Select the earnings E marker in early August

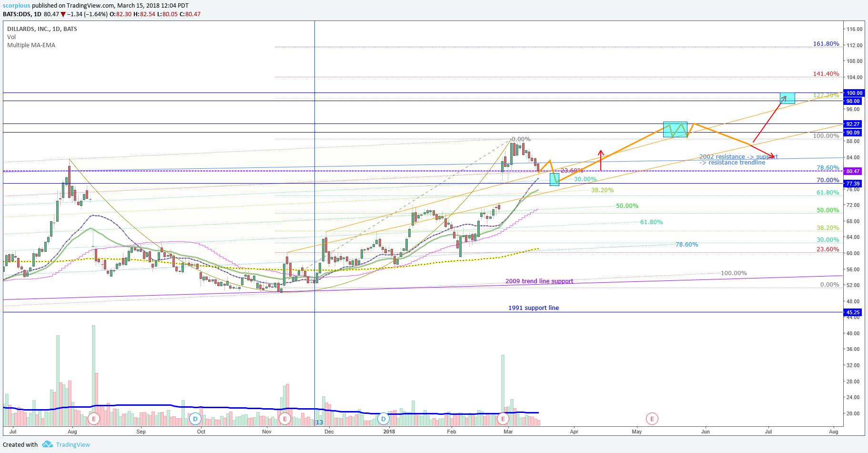tap(94, 419)
